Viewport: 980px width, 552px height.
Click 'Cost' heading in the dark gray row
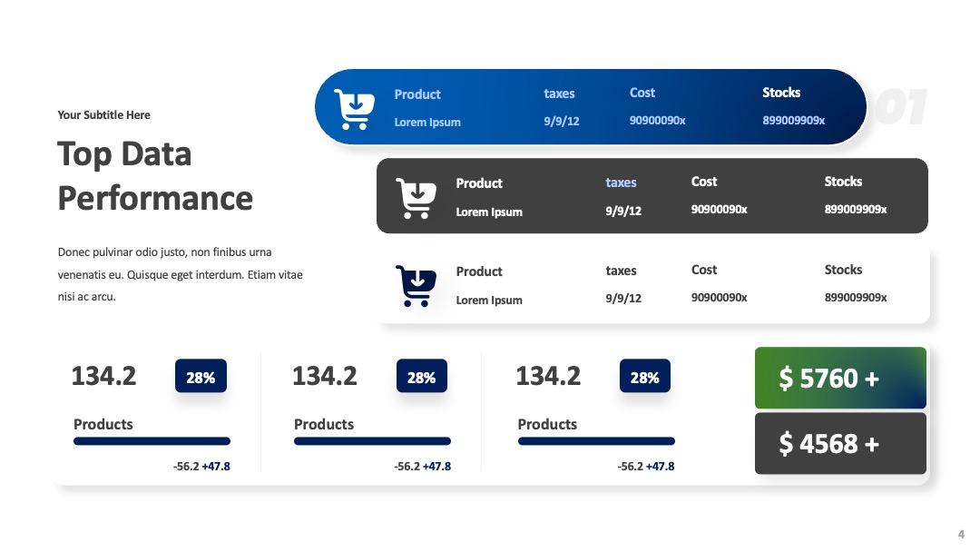pyautogui.click(x=704, y=182)
